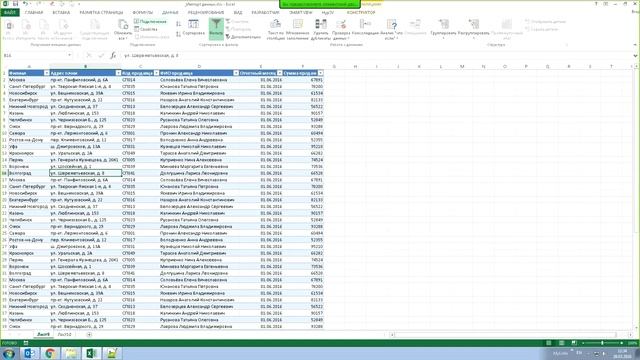Viewport: 640px width, 360px height.
Task: Open File Explorer from taskbar
Action: pyautogui.click(x=71, y=353)
